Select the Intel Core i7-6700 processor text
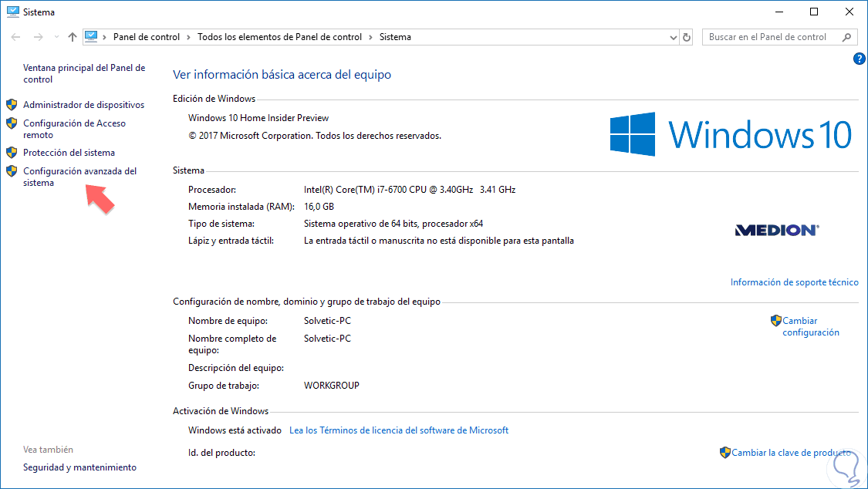 410,190
